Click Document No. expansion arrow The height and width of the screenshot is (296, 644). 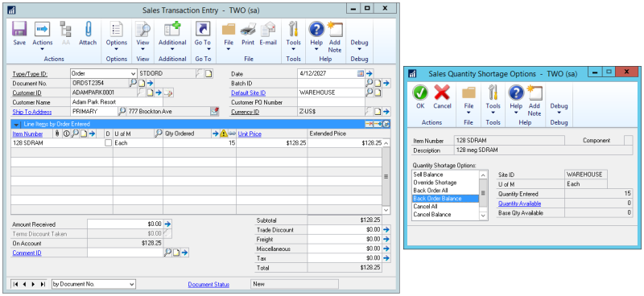[x=150, y=83]
